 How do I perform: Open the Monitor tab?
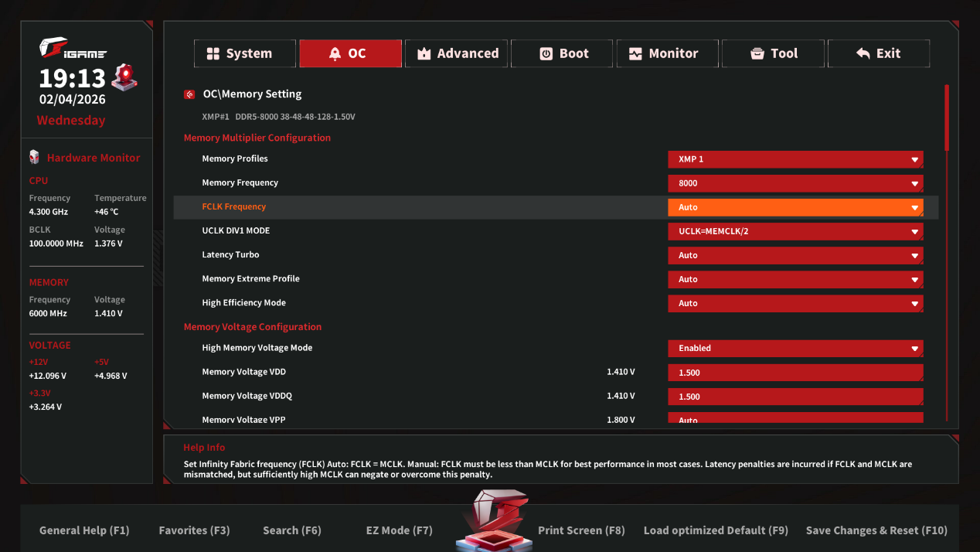668,53
